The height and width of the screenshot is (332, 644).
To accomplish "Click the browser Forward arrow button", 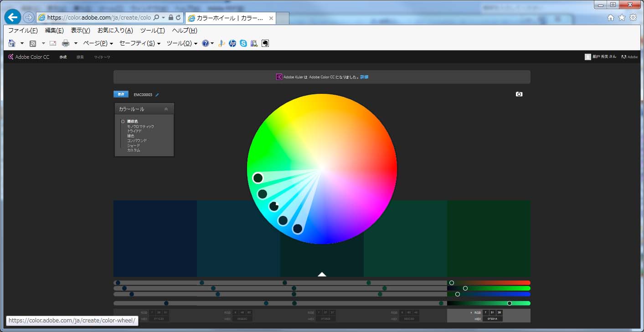I will pos(29,17).
